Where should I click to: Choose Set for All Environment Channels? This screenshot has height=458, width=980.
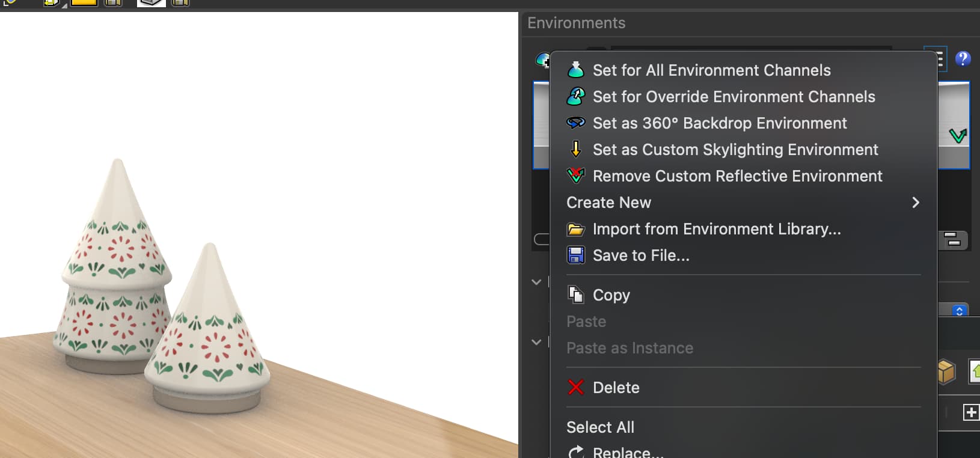711,70
